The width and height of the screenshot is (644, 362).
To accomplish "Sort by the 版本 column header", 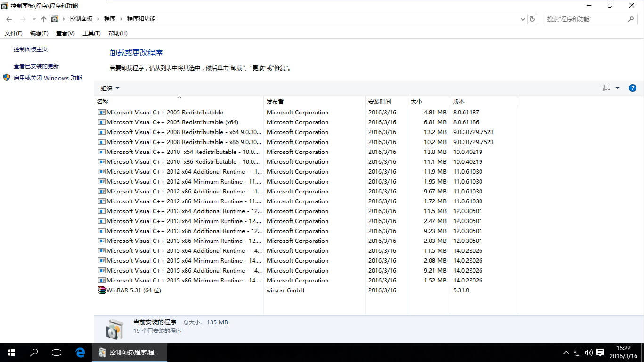I will [484, 102].
